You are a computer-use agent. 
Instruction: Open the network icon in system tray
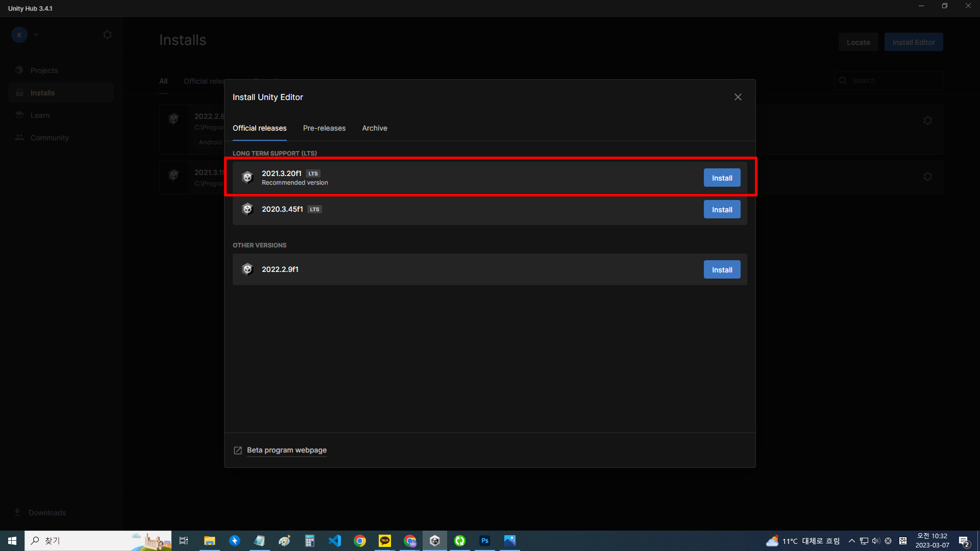point(864,541)
